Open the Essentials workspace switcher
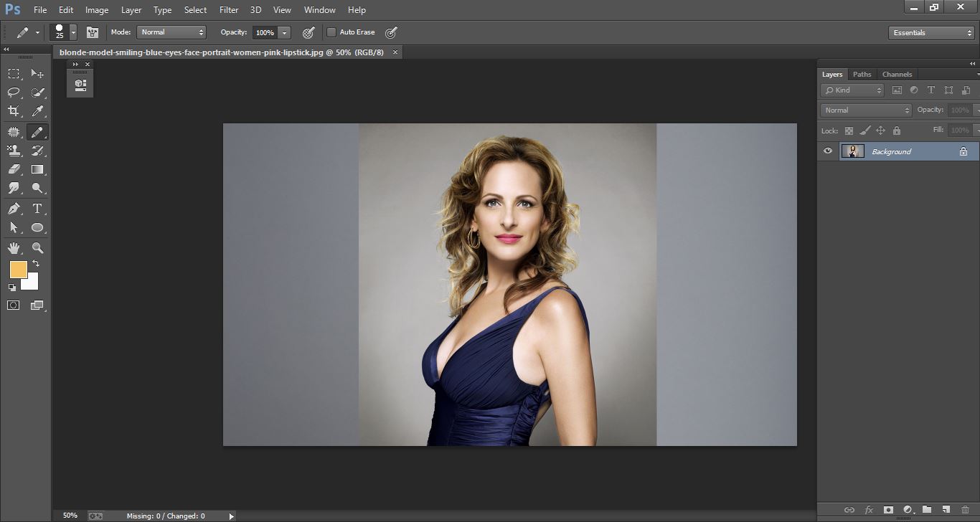 [931, 32]
